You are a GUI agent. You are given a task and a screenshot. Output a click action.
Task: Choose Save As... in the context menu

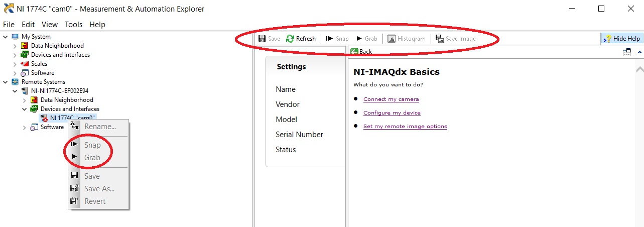99,189
